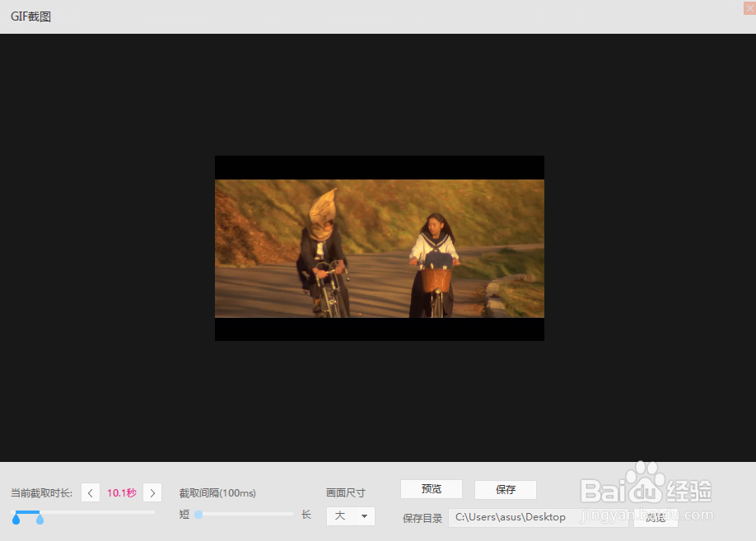The image size is (756, 541).
Task: Click the 当前截取时长 label
Action: (x=41, y=492)
